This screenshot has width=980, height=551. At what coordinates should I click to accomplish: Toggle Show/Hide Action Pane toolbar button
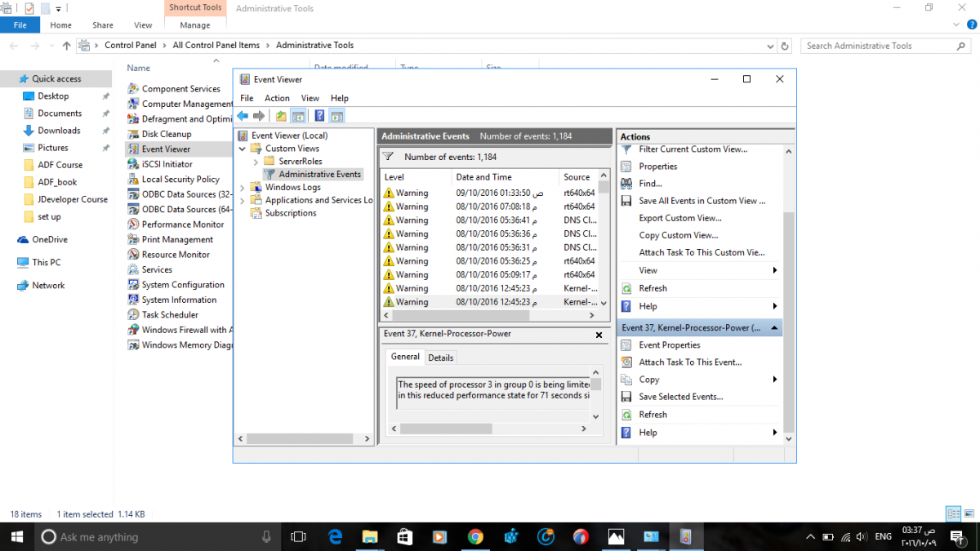point(336,116)
